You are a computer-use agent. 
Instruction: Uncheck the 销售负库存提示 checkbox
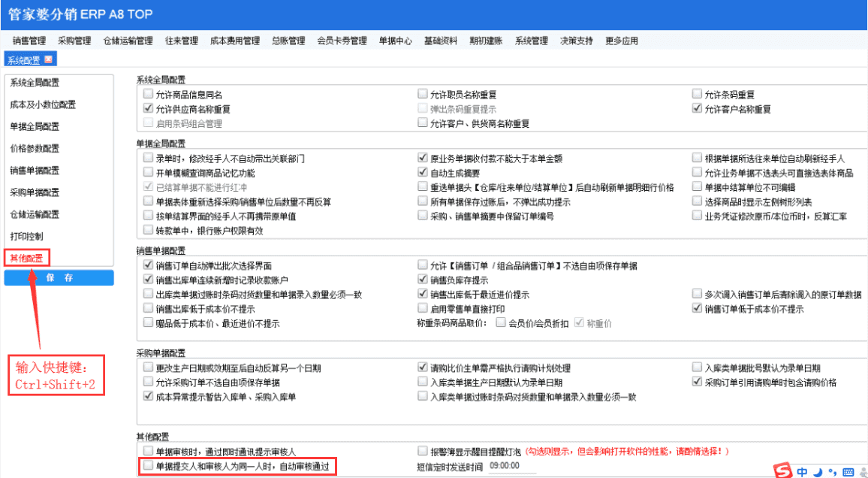click(x=423, y=279)
